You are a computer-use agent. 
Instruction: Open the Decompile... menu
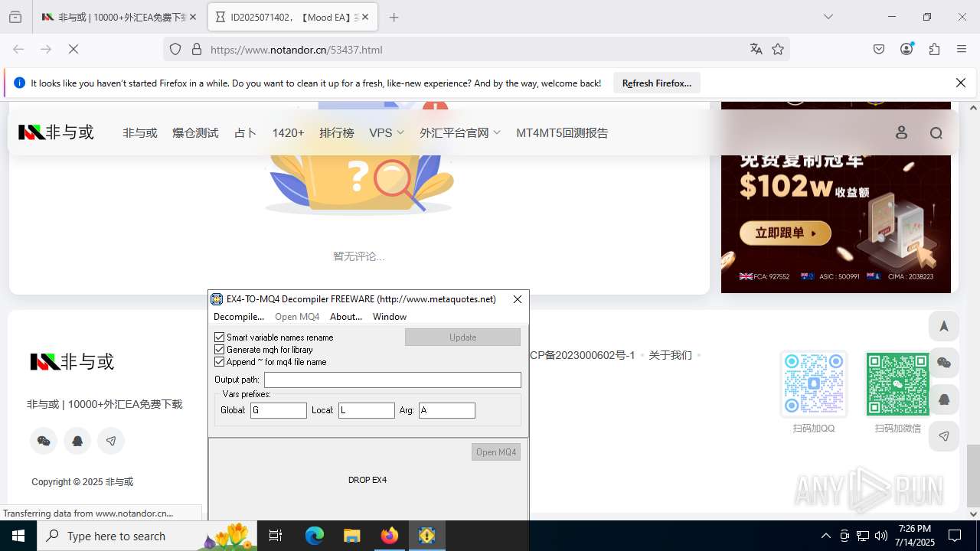point(238,316)
